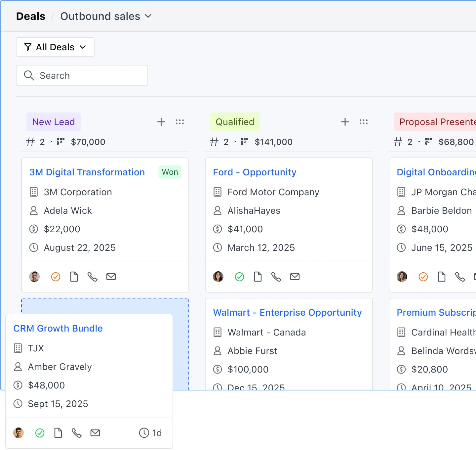Click the Deals breadcrumb
This screenshot has height=450, width=476.
click(x=30, y=16)
